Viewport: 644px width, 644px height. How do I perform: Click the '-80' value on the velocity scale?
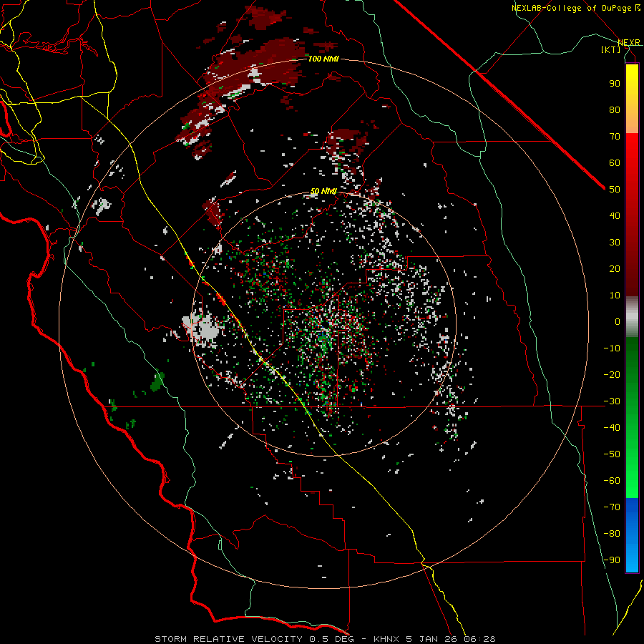click(x=612, y=534)
